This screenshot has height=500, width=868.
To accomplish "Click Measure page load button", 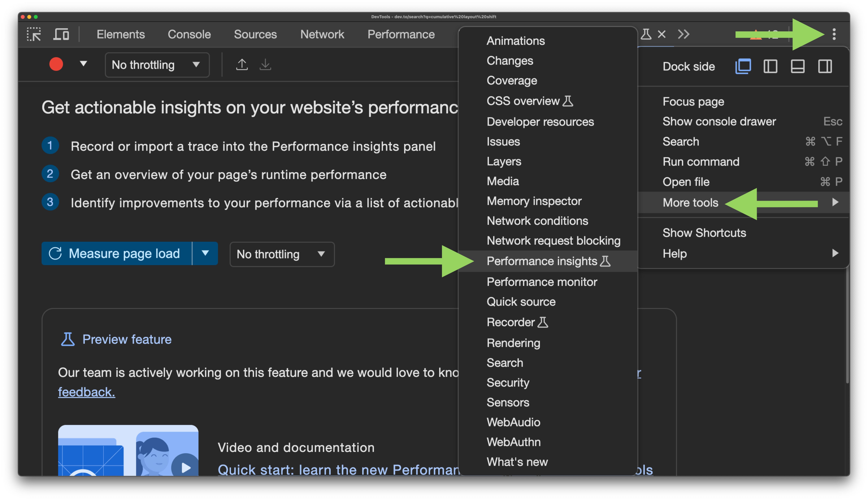I will [117, 253].
